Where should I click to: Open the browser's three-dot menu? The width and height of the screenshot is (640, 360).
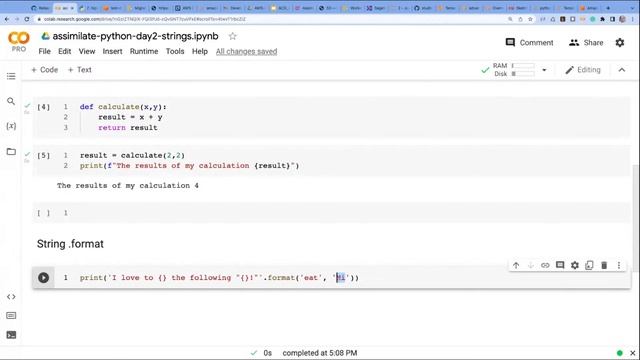(x=633, y=19)
